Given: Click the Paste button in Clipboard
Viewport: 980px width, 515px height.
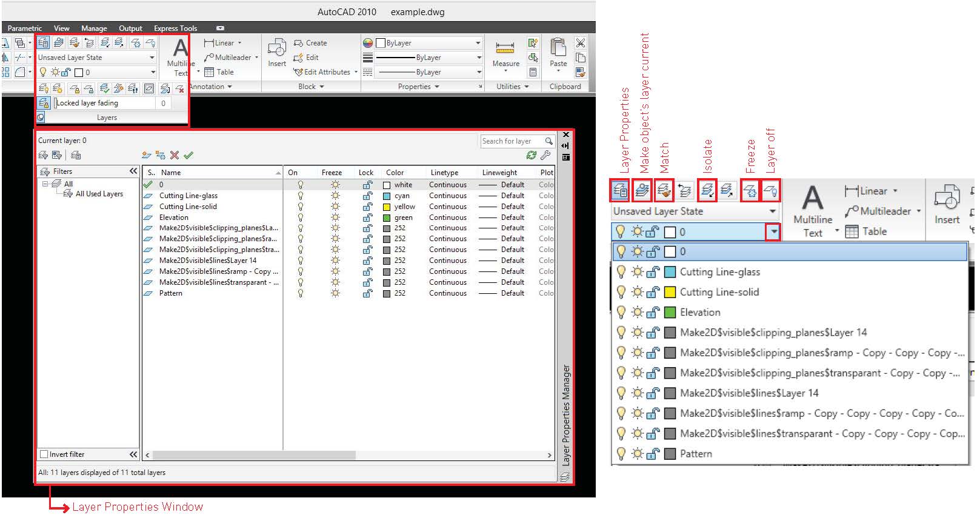Looking at the screenshot, I should [558, 53].
